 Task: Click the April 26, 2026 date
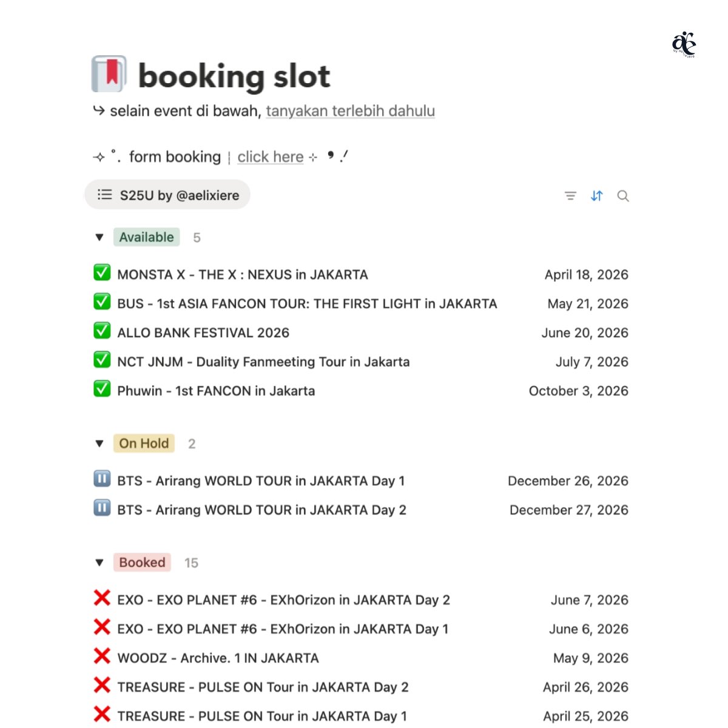tap(585, 687)
